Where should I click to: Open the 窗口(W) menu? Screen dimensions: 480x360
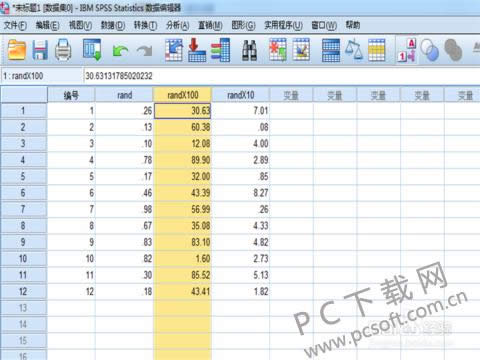click(x=324, y=25)
